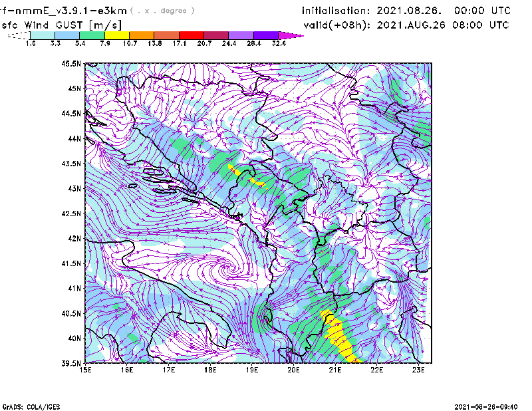Pick the bright red legend swatch above 17.1
Screen dimensions: 532x411
coord(192,35)
